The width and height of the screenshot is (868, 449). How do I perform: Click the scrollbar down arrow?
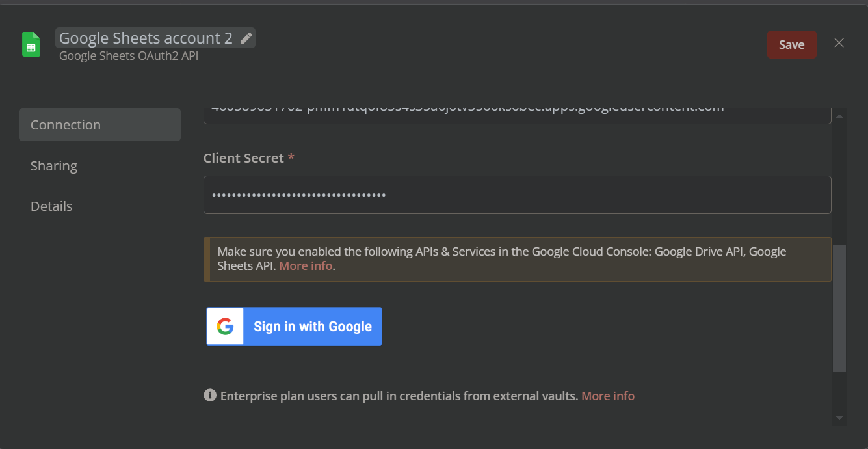839,417
